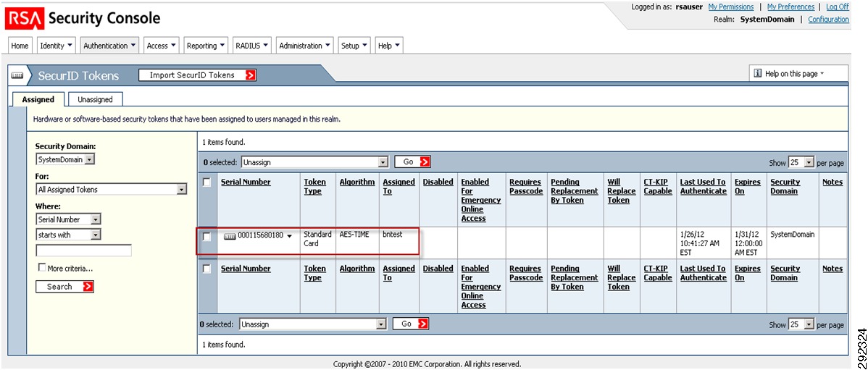Viewport: 868px width, 370px height.
Task: Open the Administration menu
Action: pos(305,46)
